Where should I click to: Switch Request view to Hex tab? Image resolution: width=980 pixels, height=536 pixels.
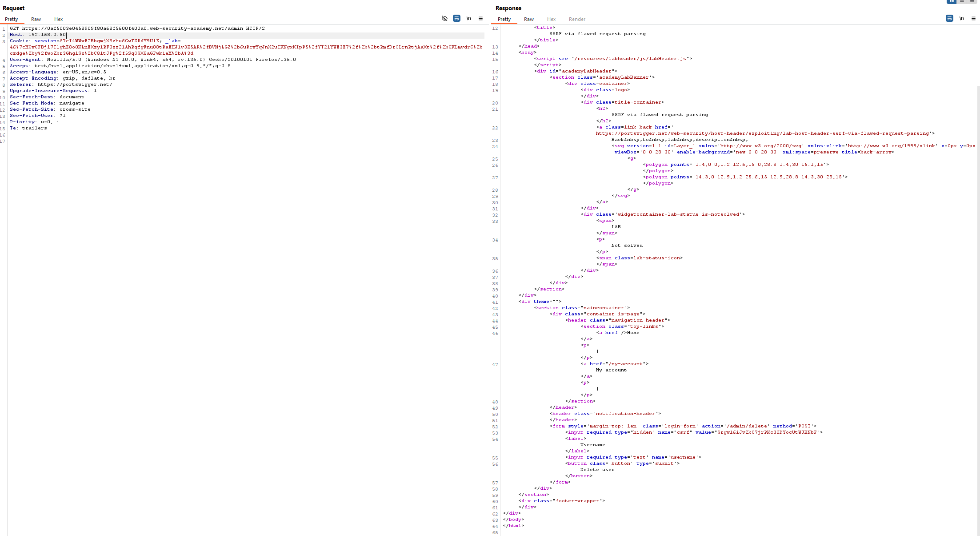[58, 19]
